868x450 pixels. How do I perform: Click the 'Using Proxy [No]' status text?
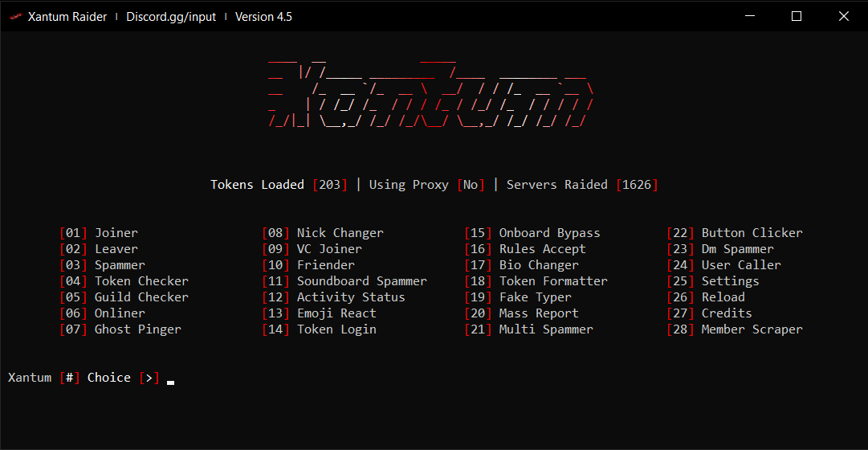427,185
